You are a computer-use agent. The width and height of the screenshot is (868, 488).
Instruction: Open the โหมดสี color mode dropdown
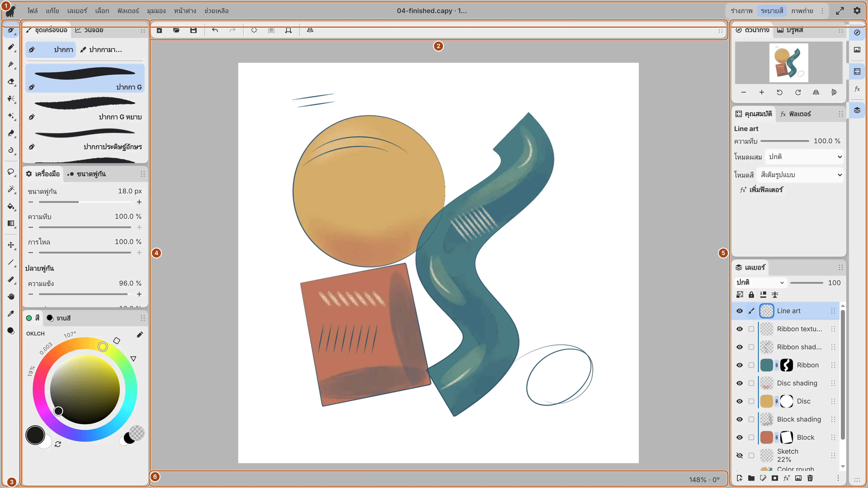click(x=800, y=175)
